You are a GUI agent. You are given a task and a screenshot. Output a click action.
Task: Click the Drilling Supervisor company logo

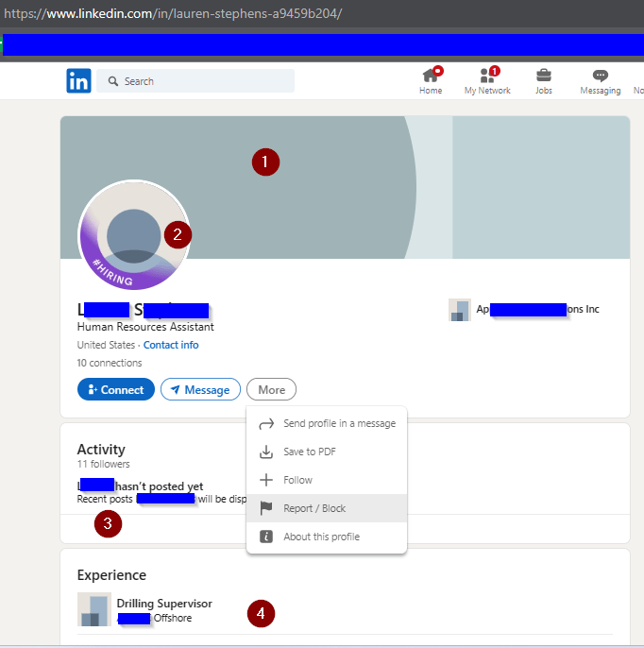tap(94, 609)
